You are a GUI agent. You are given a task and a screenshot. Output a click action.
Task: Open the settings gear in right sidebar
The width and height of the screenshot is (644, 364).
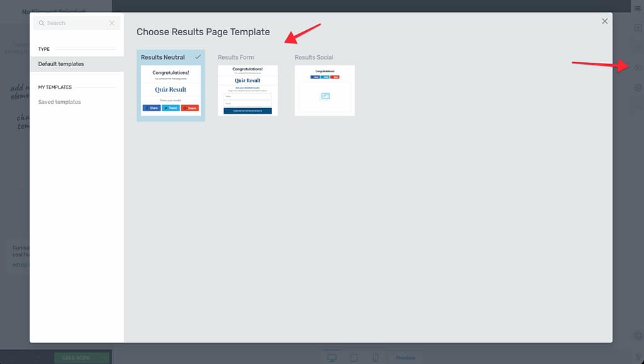coord(637,88)
